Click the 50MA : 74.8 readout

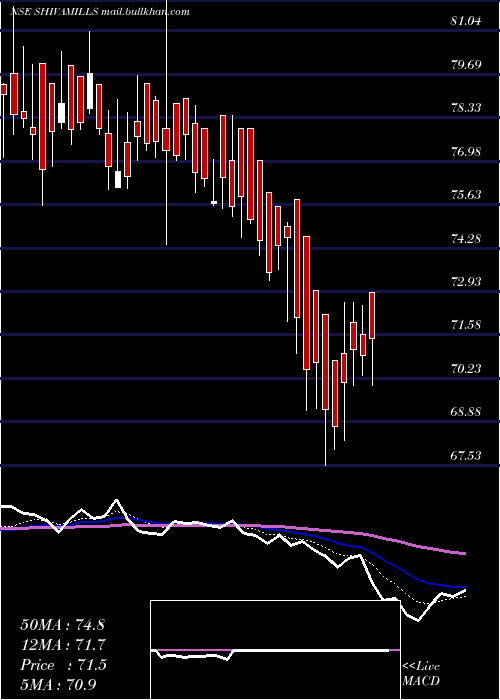[x=62, y=625]
